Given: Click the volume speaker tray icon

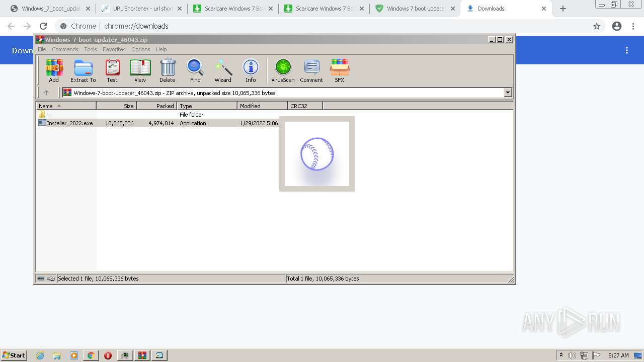Looking at the screenshot, I should pyautogui.click(x=572, y=355).
